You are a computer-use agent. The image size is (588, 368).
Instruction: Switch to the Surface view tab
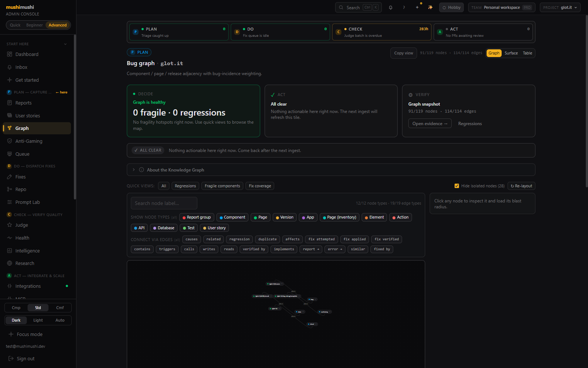[x=511, y=53]
